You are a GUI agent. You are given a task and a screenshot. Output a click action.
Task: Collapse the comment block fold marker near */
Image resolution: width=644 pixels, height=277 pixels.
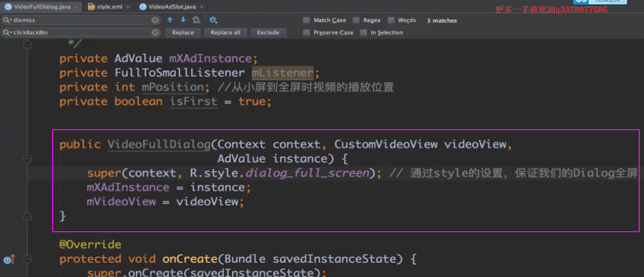(x=28, y=44)
